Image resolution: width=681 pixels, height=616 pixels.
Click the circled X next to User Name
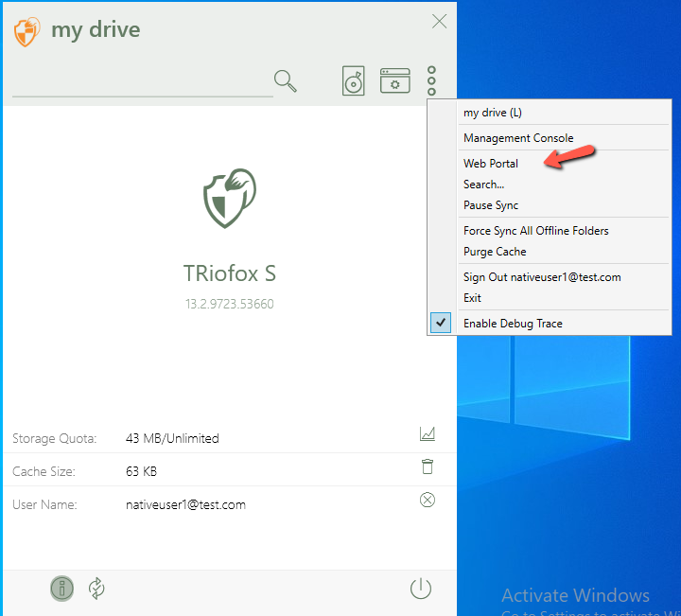pyautogui.click(x=428, y=500)
